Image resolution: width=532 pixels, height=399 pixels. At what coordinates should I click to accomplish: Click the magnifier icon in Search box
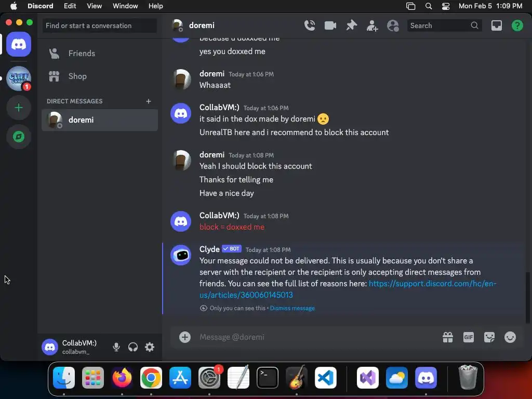[474, 25]
